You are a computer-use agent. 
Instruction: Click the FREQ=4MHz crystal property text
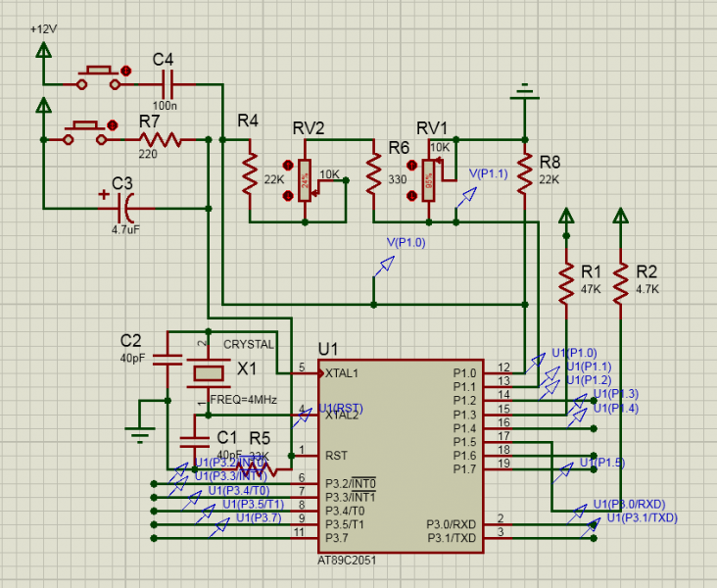[243, 400]
